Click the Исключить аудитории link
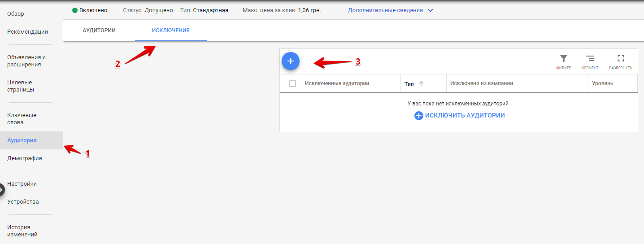644x244 pixels. 460,116
